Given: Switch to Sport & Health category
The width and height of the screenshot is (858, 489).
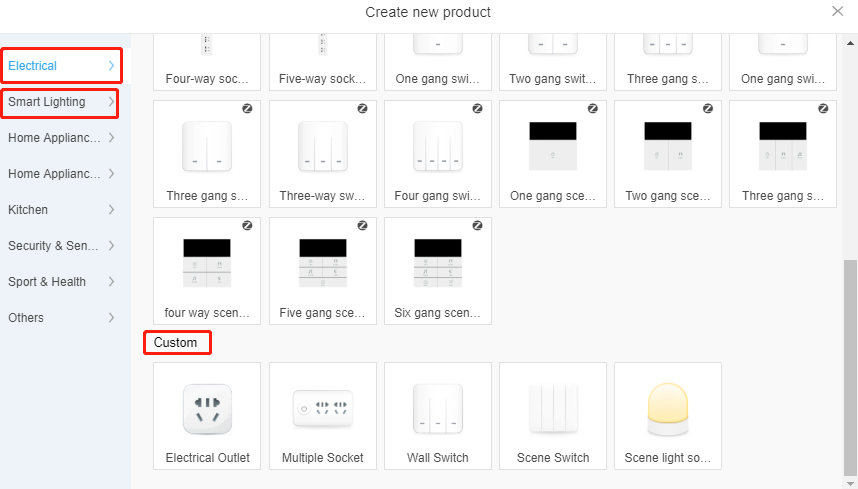Looking at the screenshot, I should click(60, 282).
